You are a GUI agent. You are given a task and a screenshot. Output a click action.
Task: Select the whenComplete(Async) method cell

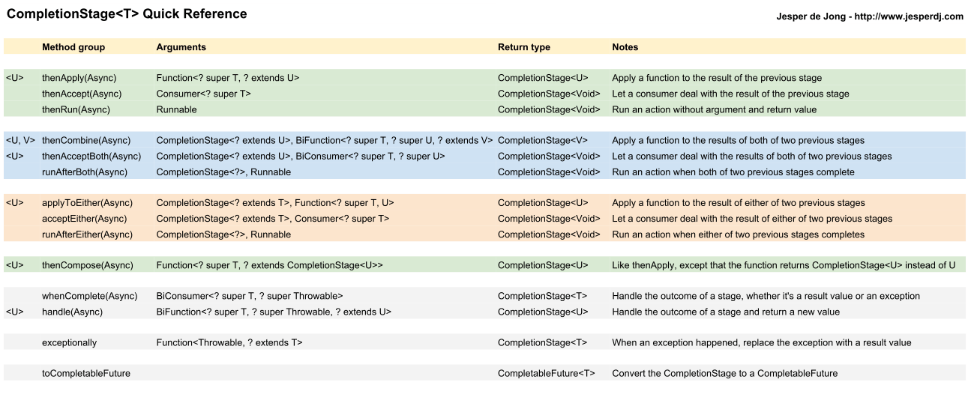(88, 296)
